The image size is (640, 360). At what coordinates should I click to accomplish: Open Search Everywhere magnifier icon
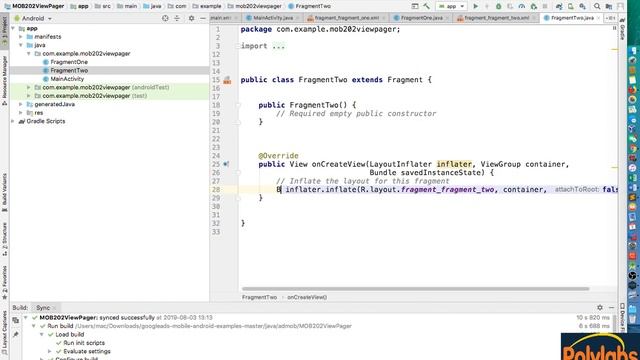[597, 6]
